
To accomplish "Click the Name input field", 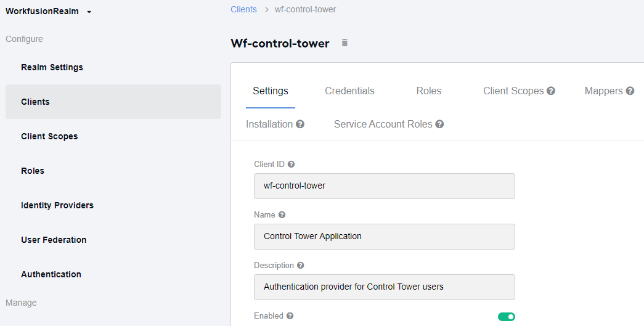I will [385, 237].
